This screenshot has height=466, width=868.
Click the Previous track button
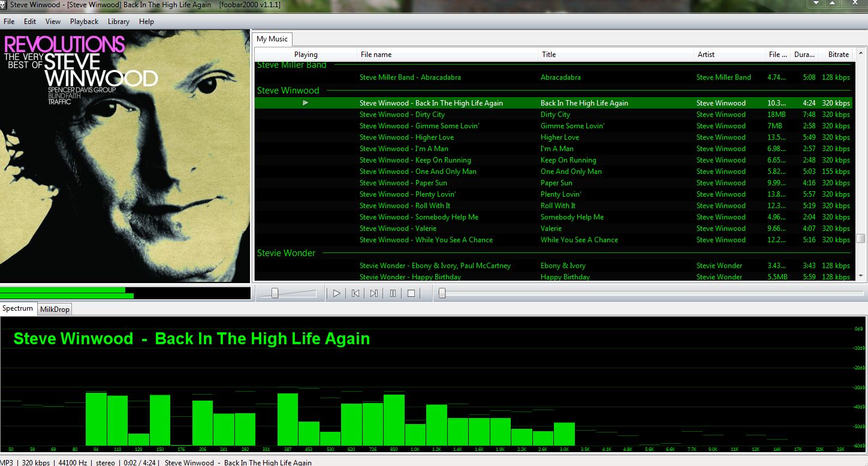click(x=355, y=293)
